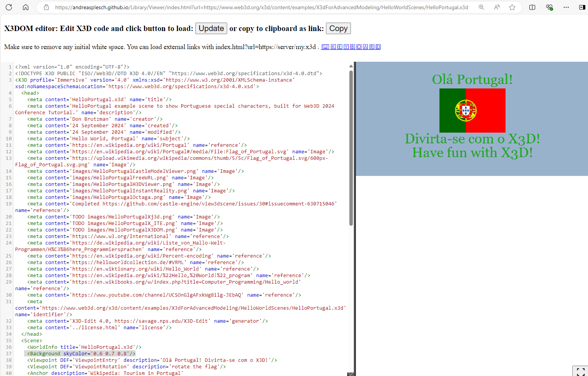Click the Portugal flag in 3D scene
Viewport: 588px width, 376px height.
tap(472, 110)
